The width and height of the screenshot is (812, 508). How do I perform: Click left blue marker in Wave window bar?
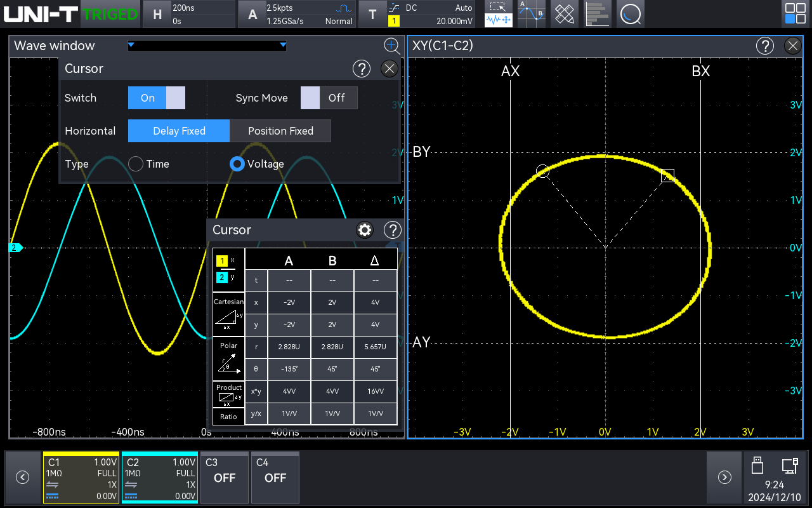click(x=131, y=45)
